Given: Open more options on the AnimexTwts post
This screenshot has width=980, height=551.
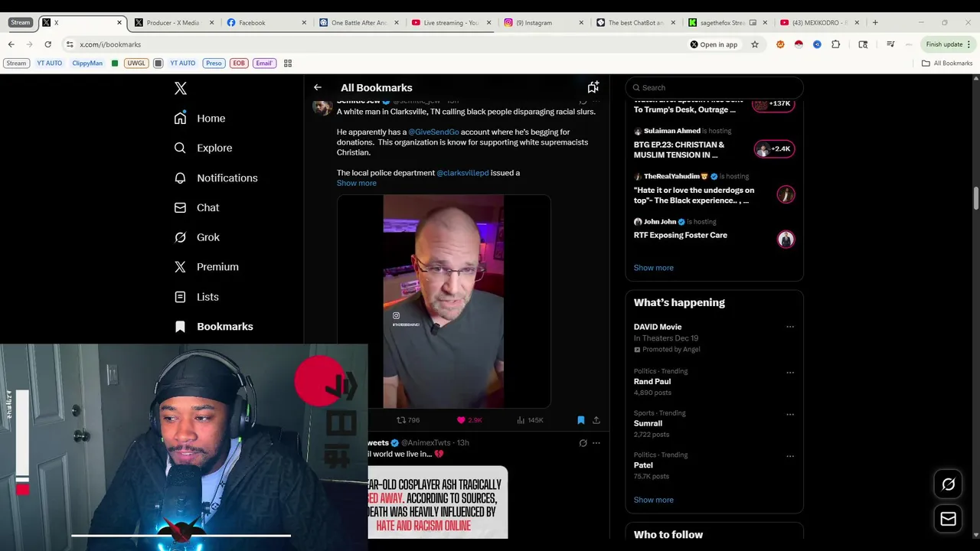Looking at the screenshot, I should [596, 443].
